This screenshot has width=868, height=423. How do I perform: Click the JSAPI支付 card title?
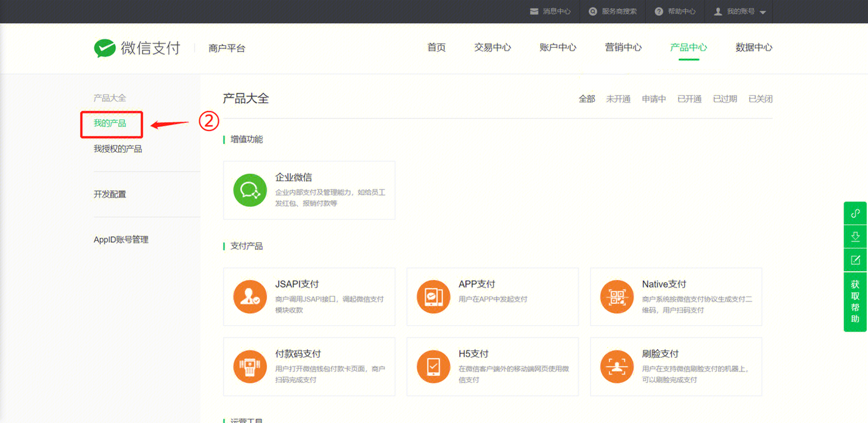click(297, 284)
